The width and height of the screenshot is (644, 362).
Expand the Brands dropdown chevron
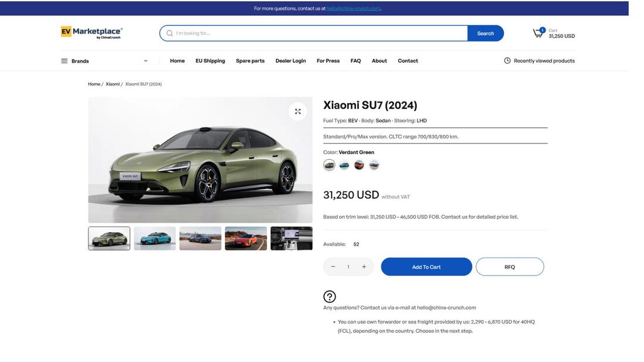[145, 61]
